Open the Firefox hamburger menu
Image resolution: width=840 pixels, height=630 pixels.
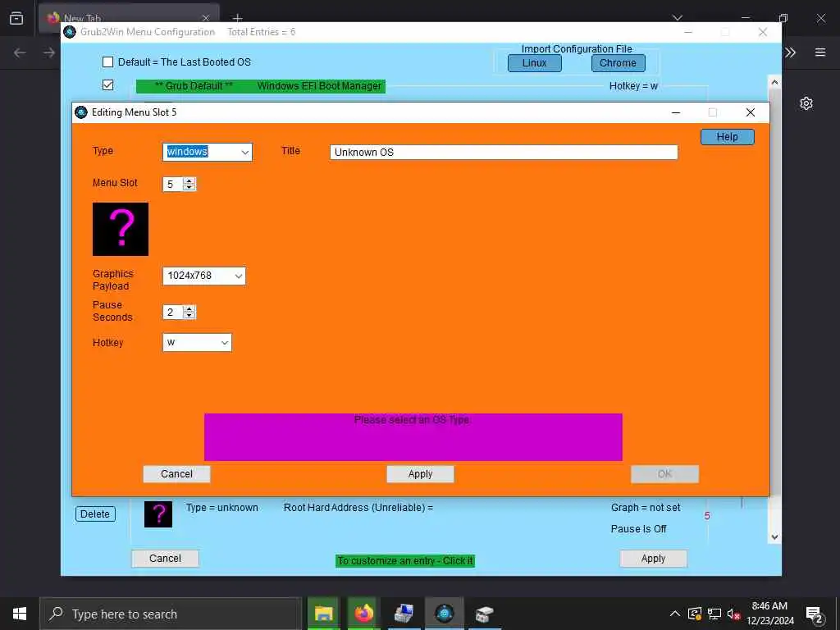tap(820, 52)
